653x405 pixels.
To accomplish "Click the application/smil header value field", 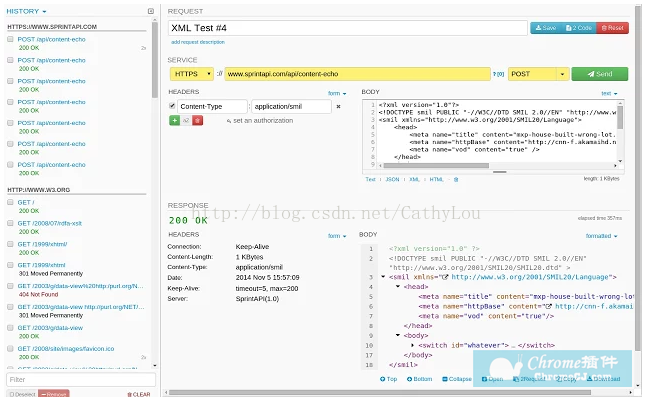I will tap(291, 107).
